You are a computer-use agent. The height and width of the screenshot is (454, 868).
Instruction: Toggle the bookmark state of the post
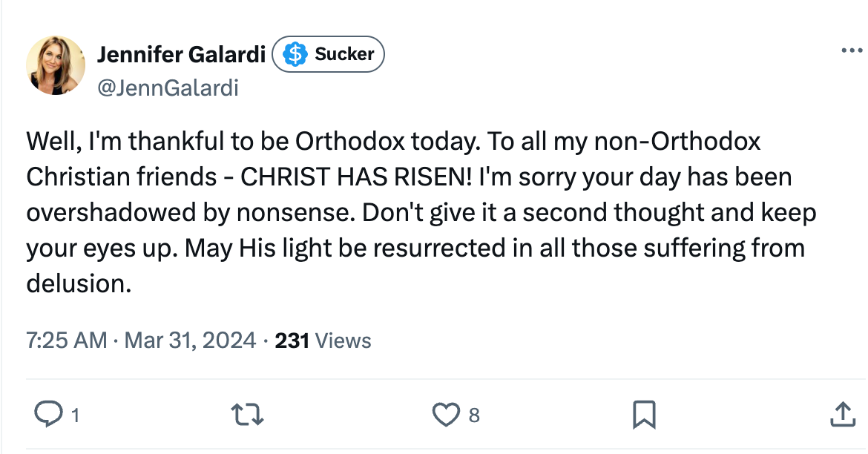click(645, 415)
